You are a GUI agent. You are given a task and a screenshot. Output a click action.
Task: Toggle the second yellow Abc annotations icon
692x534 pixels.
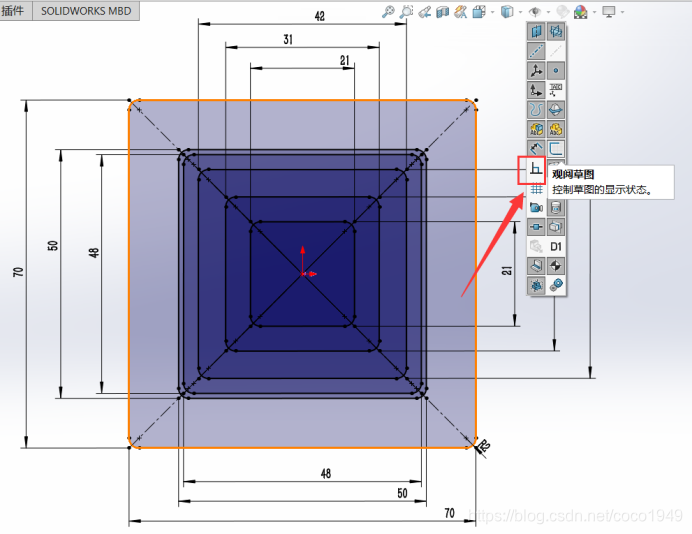(556, 129)
